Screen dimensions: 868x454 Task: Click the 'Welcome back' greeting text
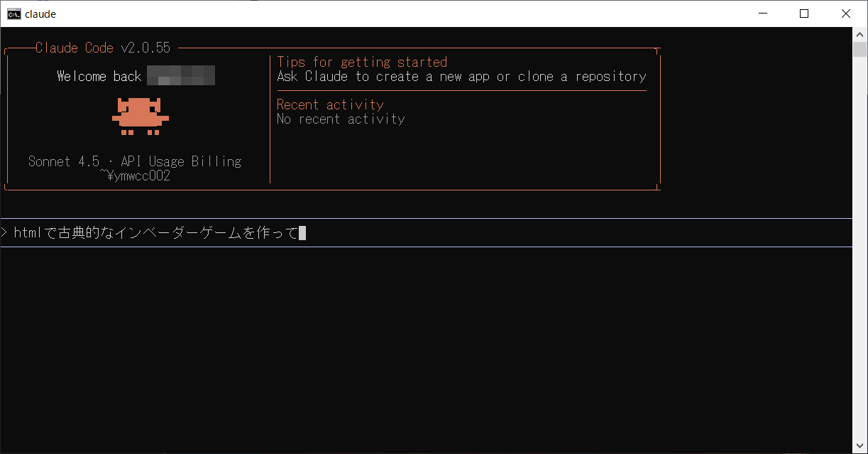pos(99,76)
